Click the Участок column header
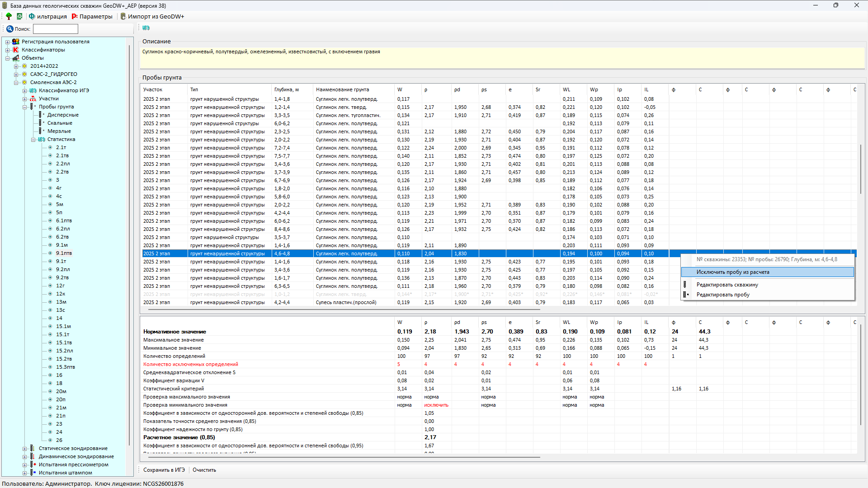This screenshot has width=868, height=488. pyautogui.click(x=165, y=89)
